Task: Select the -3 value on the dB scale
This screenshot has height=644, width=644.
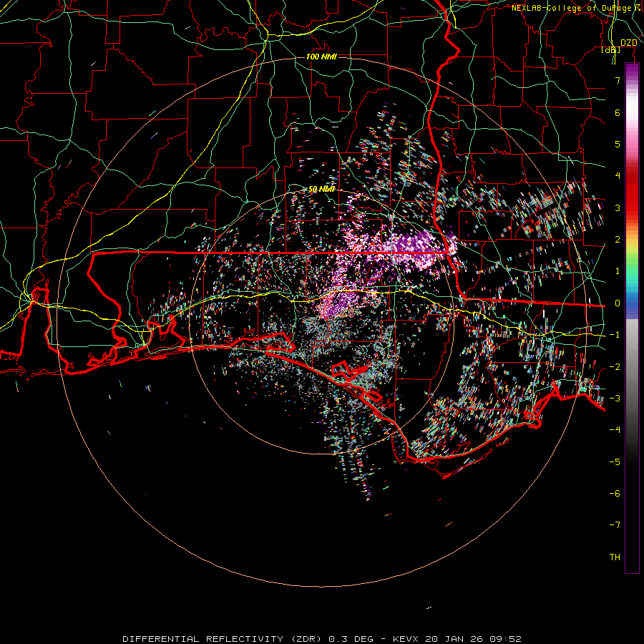Action: click(615, 399)
